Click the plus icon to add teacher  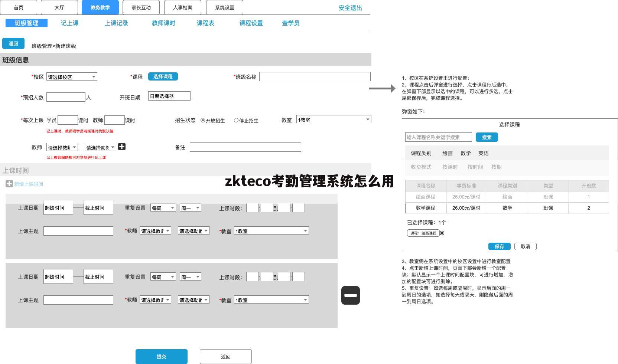click(122, 147)
